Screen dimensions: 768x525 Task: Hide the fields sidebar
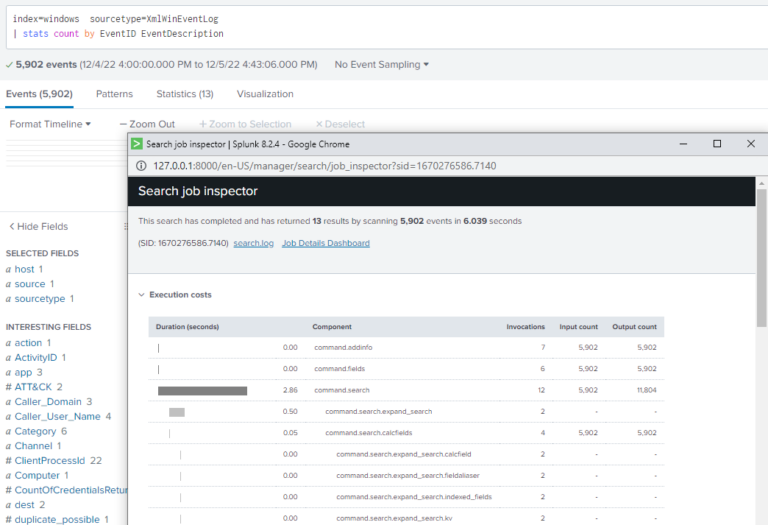tap(38, 226)
